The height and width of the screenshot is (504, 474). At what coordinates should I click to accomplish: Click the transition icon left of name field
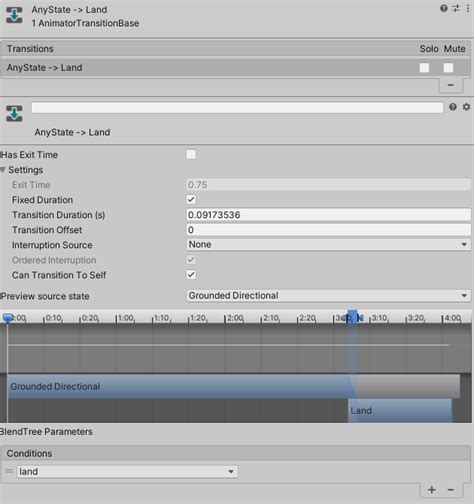(x=14, y=114)
